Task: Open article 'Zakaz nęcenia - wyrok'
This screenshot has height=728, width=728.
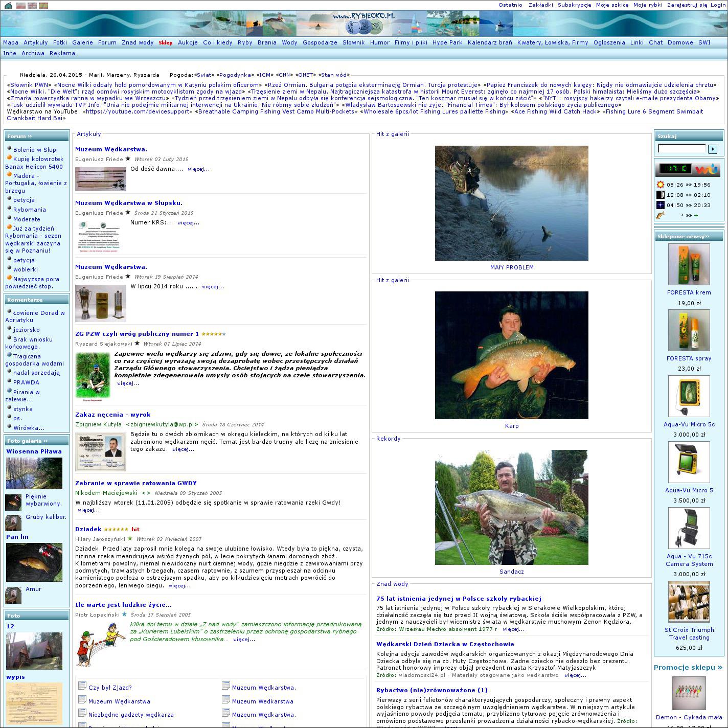Action: pyautogui.click(x=112, y=415)
